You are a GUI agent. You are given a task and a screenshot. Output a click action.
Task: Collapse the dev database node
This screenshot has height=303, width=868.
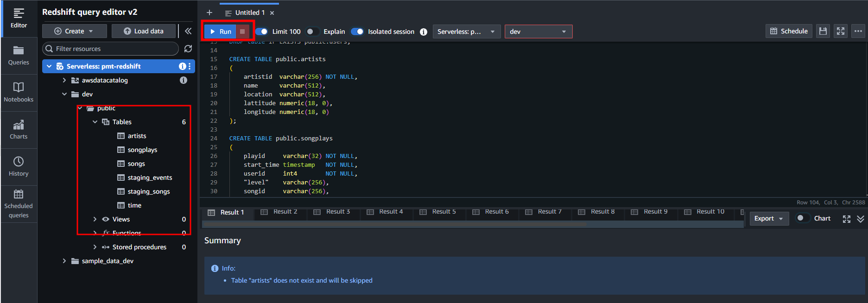pos(64,94)
